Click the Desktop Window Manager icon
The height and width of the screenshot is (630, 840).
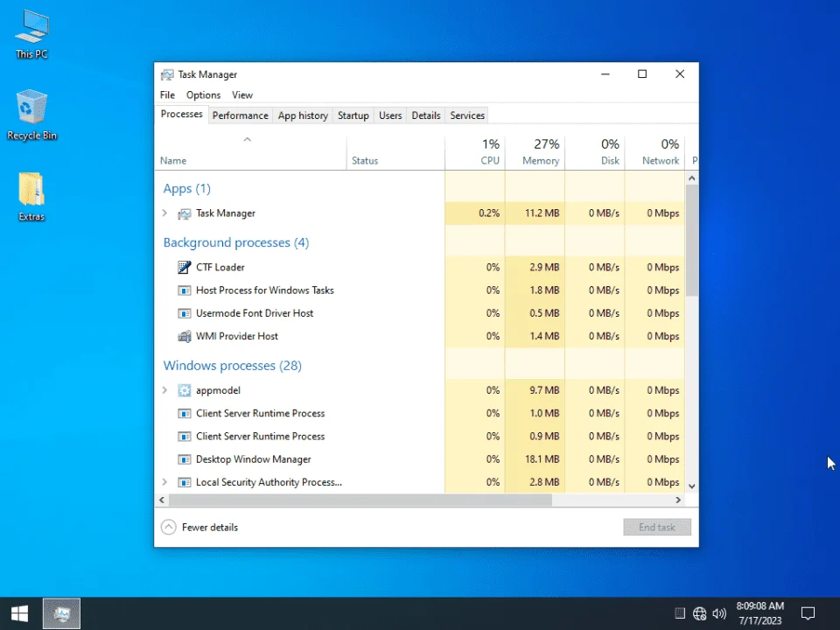pos(185,459)
